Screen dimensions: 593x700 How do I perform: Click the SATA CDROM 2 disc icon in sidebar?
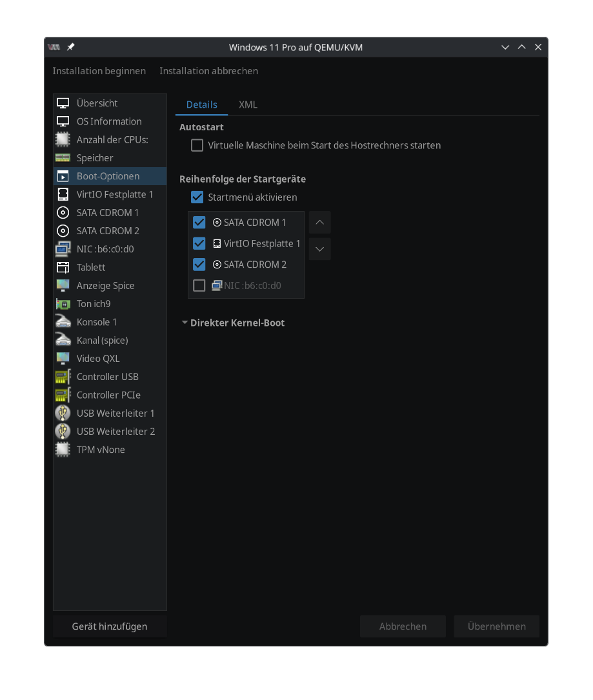click(x=63, y=231)
